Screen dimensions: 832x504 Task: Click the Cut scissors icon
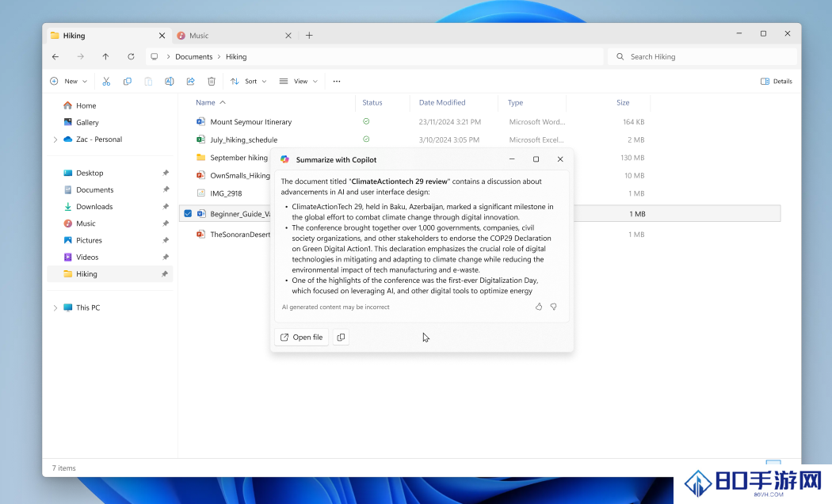coord(106,81)
